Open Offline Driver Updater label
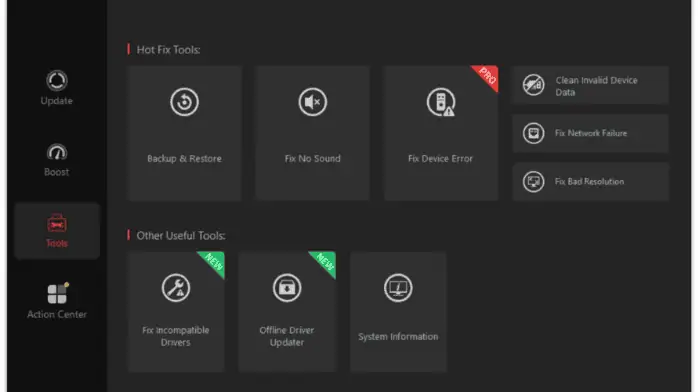This screenshot has height=392, width=698. pyautogui.click(x=287, y=336)
